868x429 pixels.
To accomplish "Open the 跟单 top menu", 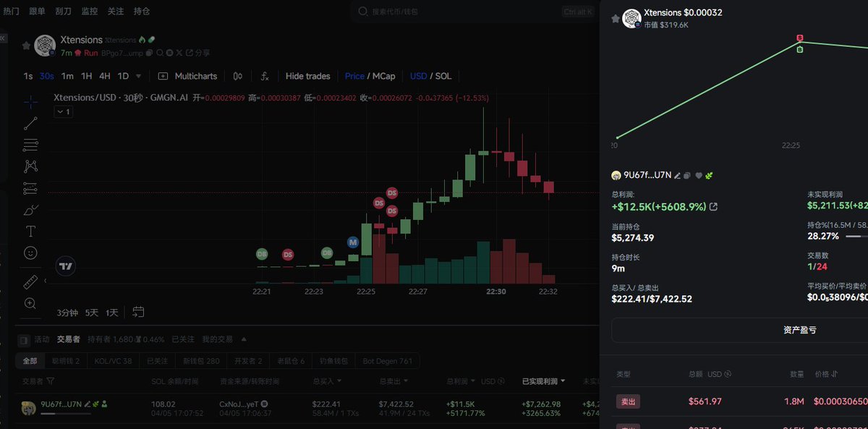I will click(38, 12).
